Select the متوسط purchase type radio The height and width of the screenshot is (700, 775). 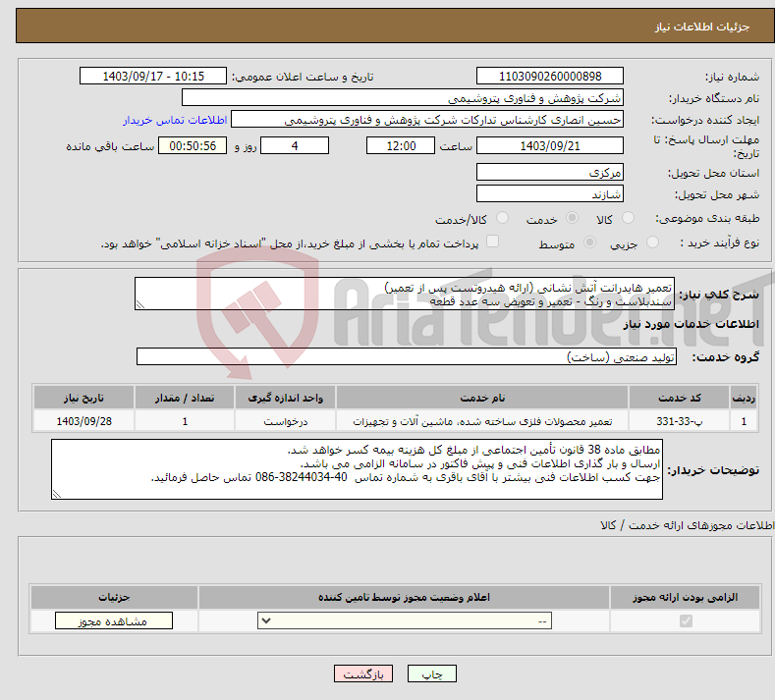[x=589, y=242]
